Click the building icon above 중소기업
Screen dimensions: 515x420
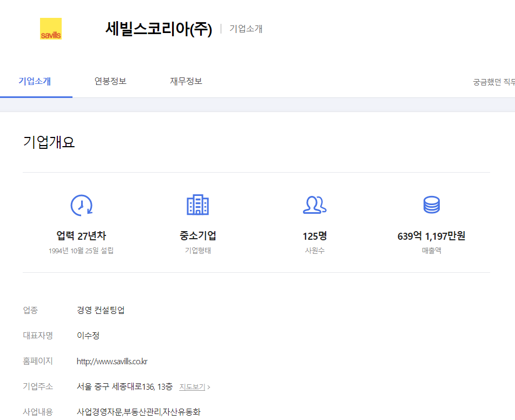pos(198,205)
